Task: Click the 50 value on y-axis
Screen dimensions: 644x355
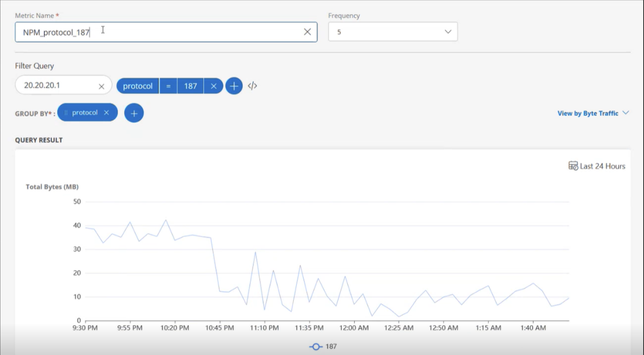Action: click(x=77, y=202)
